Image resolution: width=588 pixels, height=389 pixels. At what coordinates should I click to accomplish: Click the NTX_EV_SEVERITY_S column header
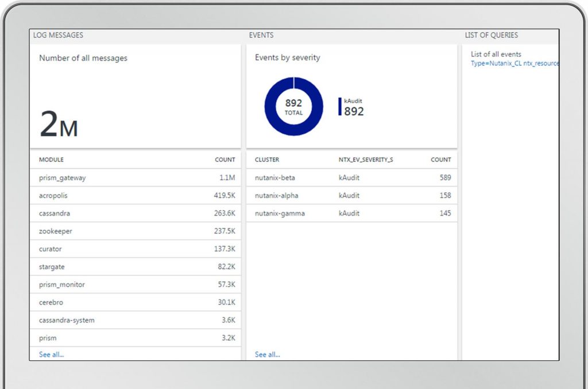[x=366, y=160]
